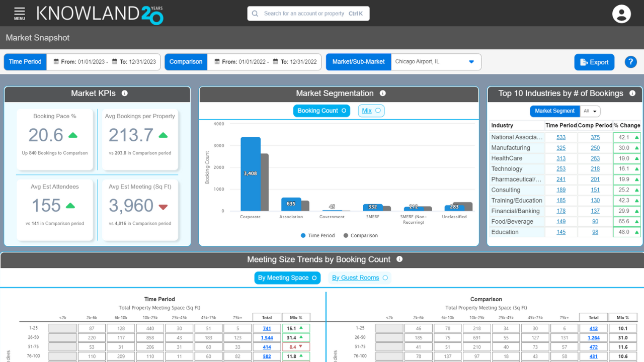This screenshot has width=644, height=362.
Task: Click the Export button
Action: (x=594, y=62)
